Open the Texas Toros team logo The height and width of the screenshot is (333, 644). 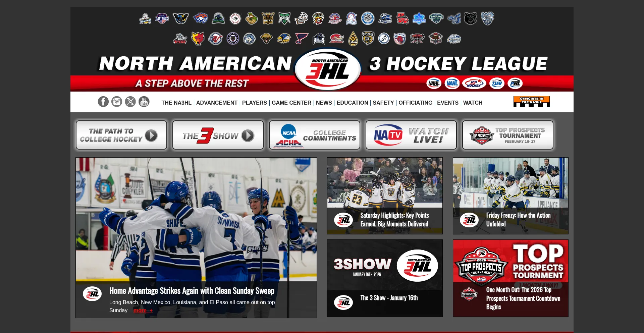[436, 18]
